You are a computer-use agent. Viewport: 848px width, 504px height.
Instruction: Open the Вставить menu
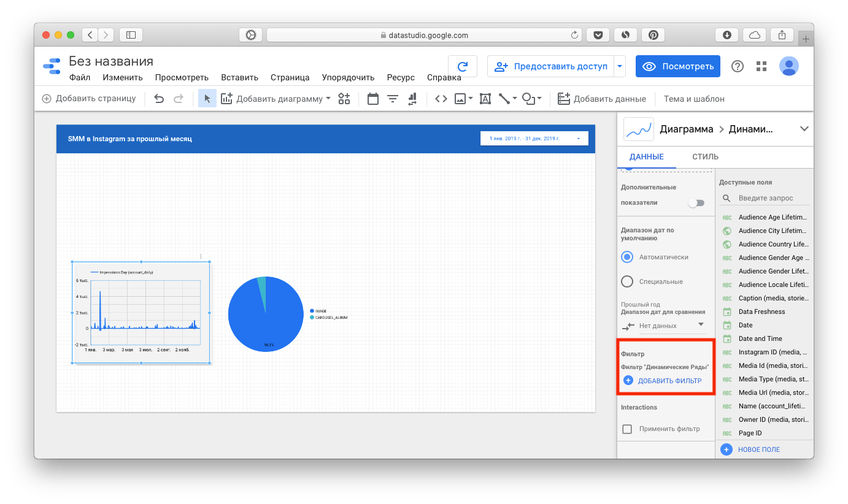(239, 78)
